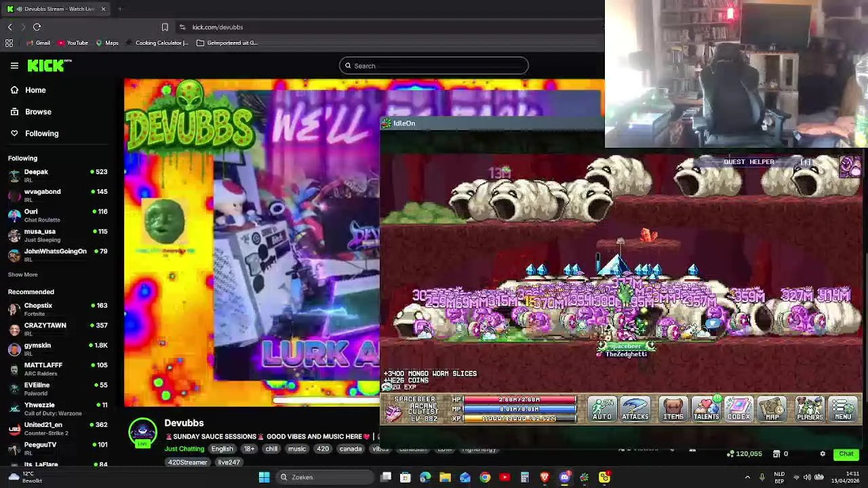Open the YouTube bookmark
The image size is (868, 488).
pyautogui.click(x=73, y=43)
